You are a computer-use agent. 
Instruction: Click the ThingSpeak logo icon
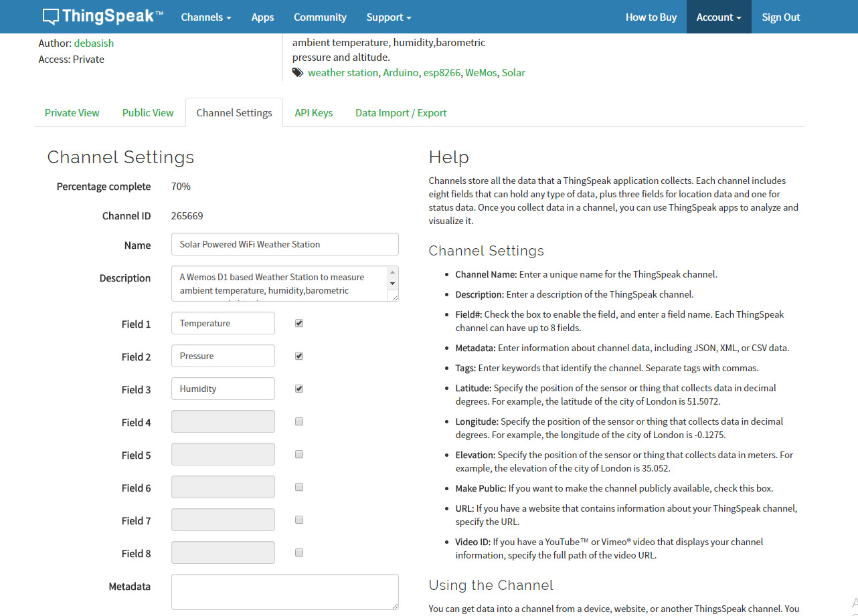[x=51, y=17]
